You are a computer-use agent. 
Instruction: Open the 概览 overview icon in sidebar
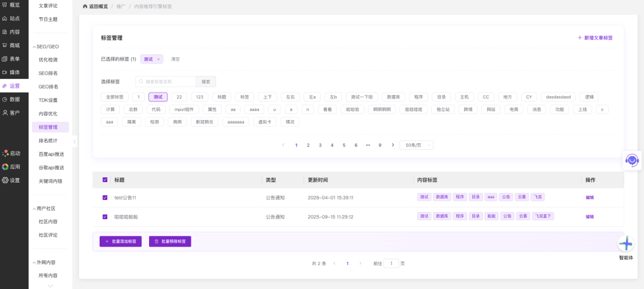5,5
